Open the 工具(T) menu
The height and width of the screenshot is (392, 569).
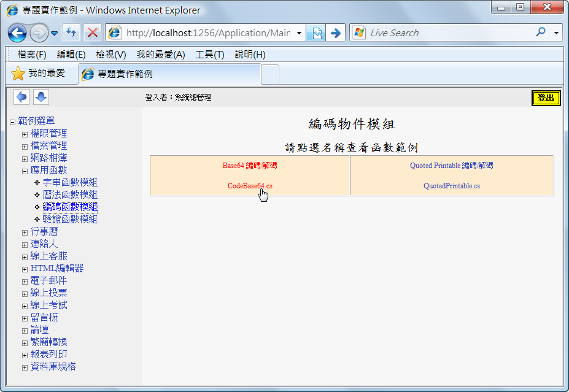pyautogui.click(x=210, y=55)
